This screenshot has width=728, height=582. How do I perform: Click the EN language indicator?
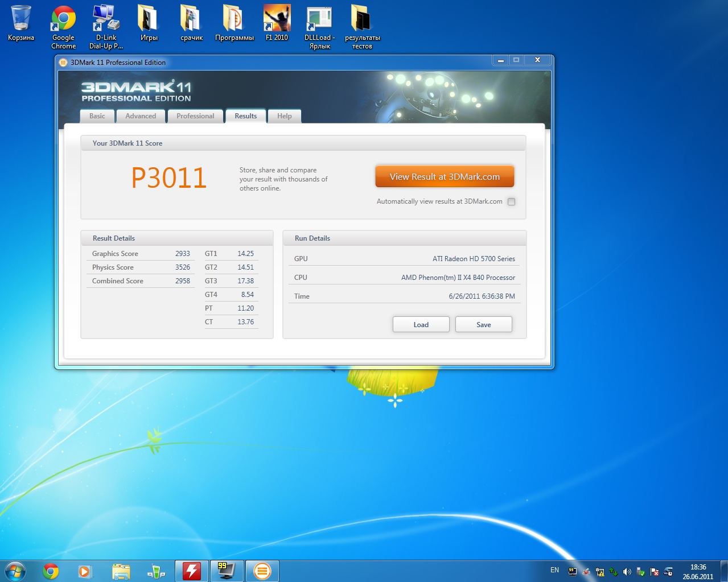click(x=554, y=570)
